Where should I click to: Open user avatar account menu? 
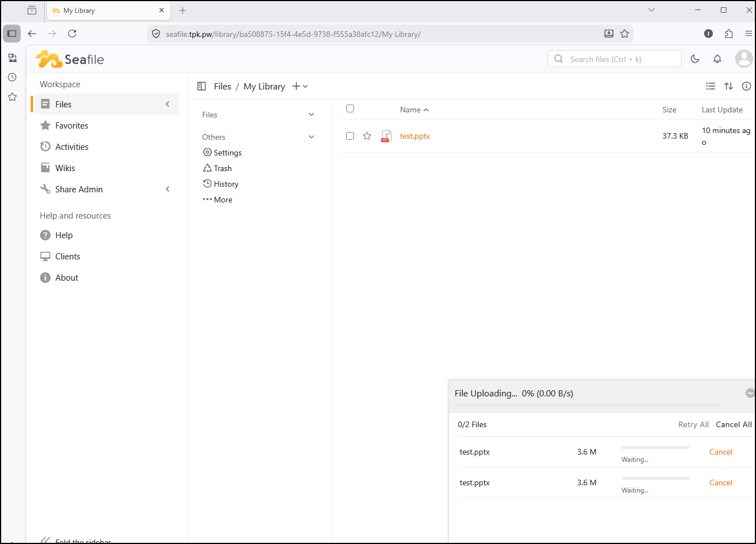[x=744, y=59]
